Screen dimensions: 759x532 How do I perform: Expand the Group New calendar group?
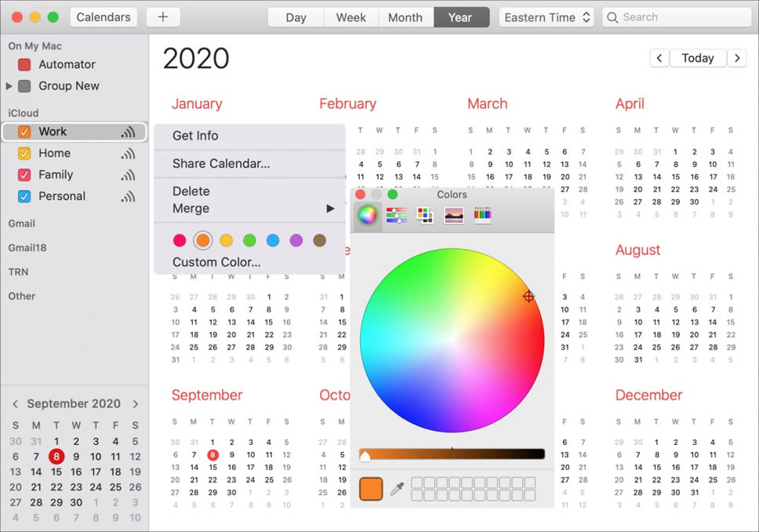tap(9, 86)
